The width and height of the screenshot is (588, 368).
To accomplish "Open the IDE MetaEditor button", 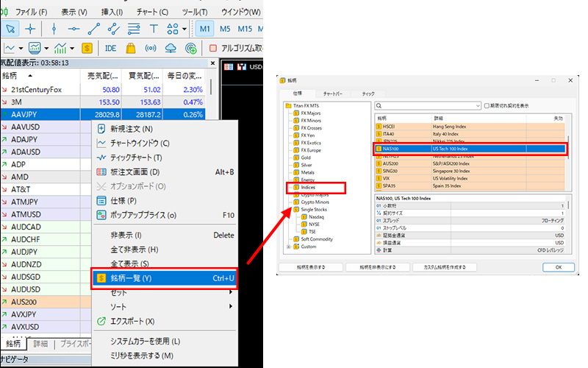I will click(x=111, y=48).
